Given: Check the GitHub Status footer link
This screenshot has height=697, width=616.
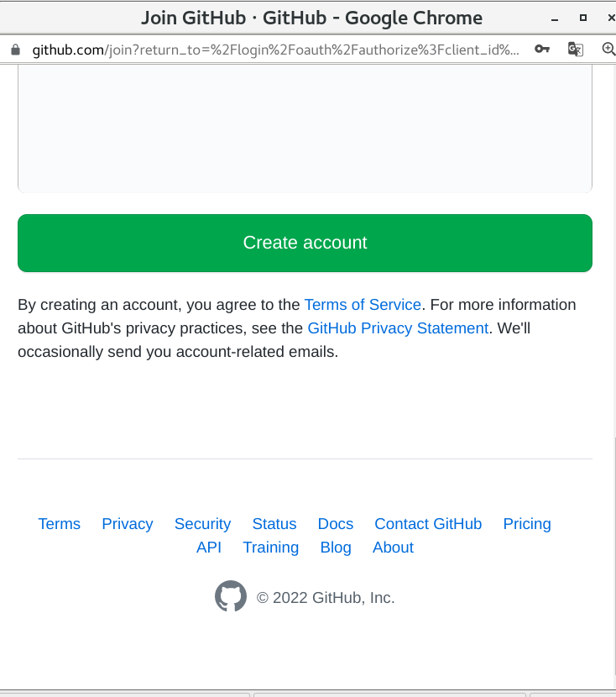Looking at the screenshot, I should 274,524.
